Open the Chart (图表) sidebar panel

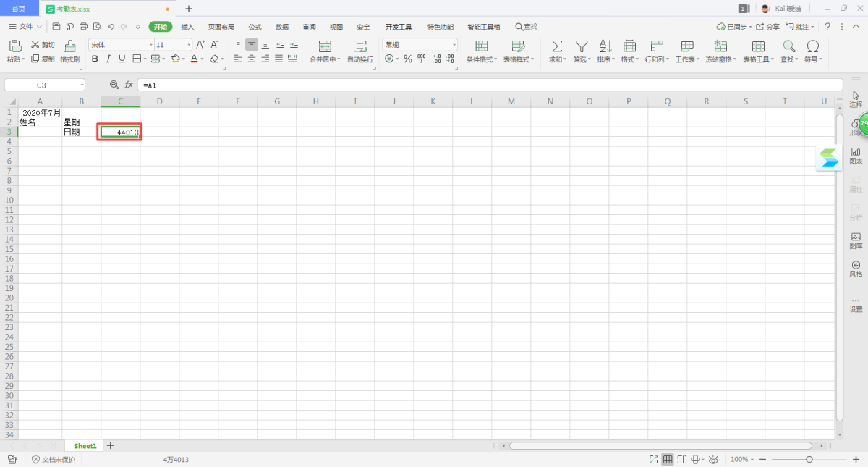(856, 156)
